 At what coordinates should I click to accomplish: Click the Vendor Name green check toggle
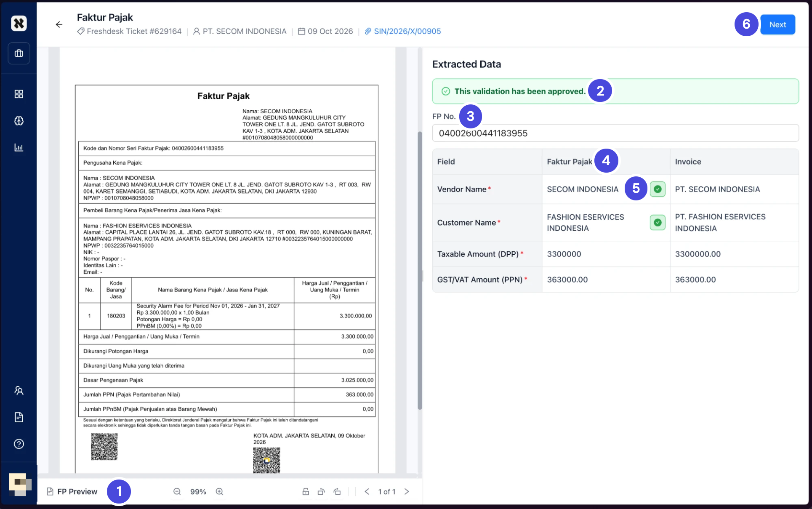point(657,189)
